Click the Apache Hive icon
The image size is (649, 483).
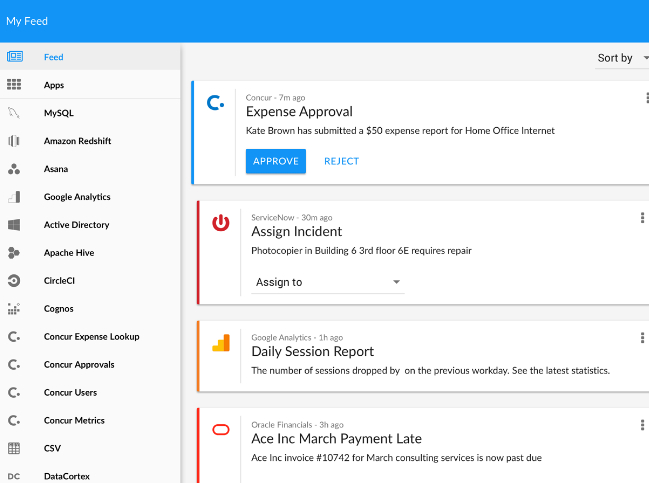coord(14,252)
